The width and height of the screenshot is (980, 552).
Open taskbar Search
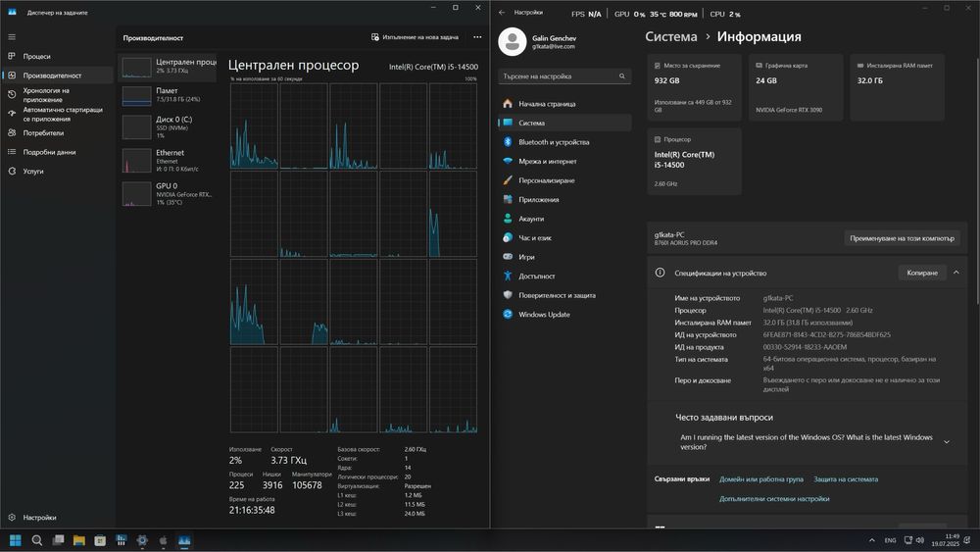click(x=37, y=540)
